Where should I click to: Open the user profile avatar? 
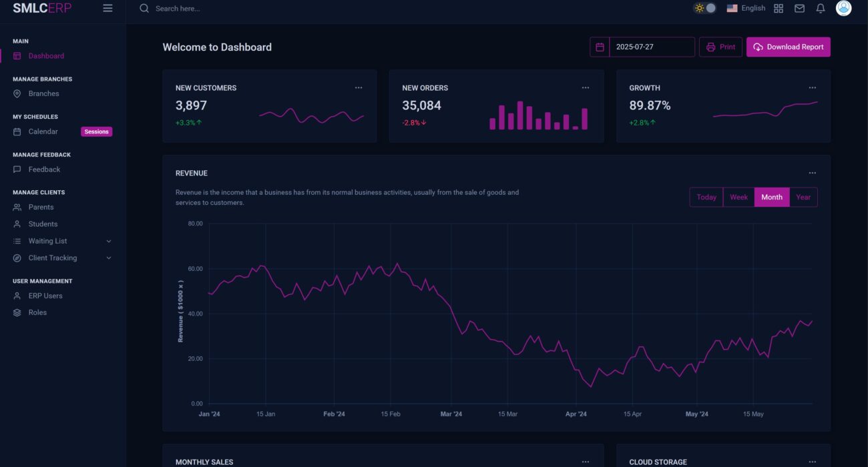click(x=843, y=8)
